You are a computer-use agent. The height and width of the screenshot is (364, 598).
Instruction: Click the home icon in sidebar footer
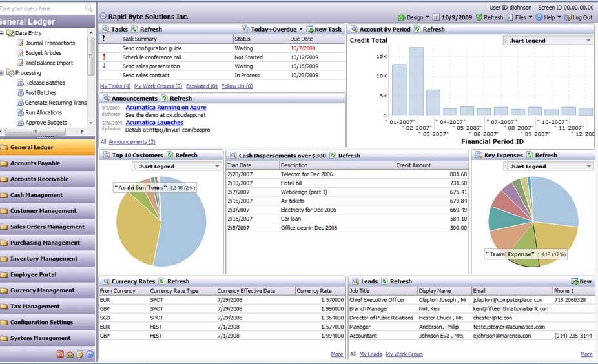pyautogui.click(x=70, y=354)
